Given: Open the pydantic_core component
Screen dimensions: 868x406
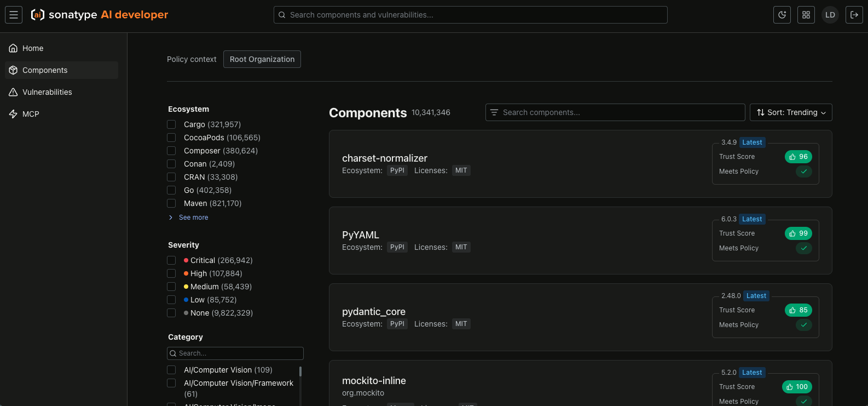Looking at the screenshot, I should point(374,312).
